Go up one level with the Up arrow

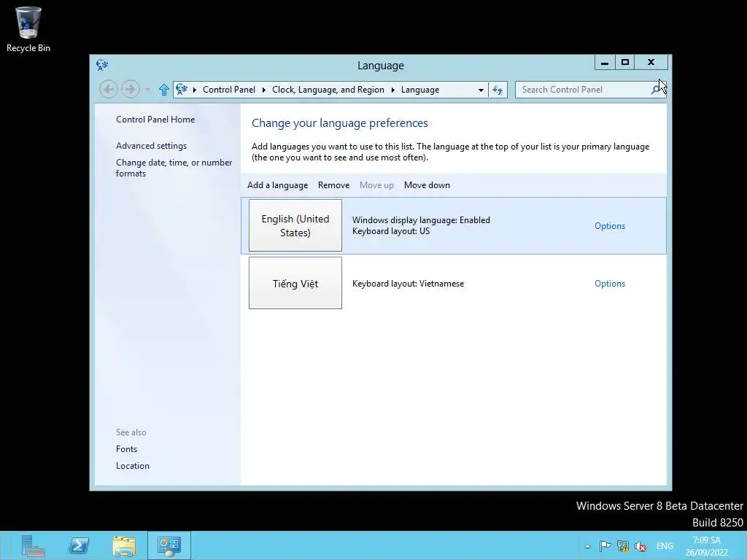pyautogui.click(x=164, y=90)
